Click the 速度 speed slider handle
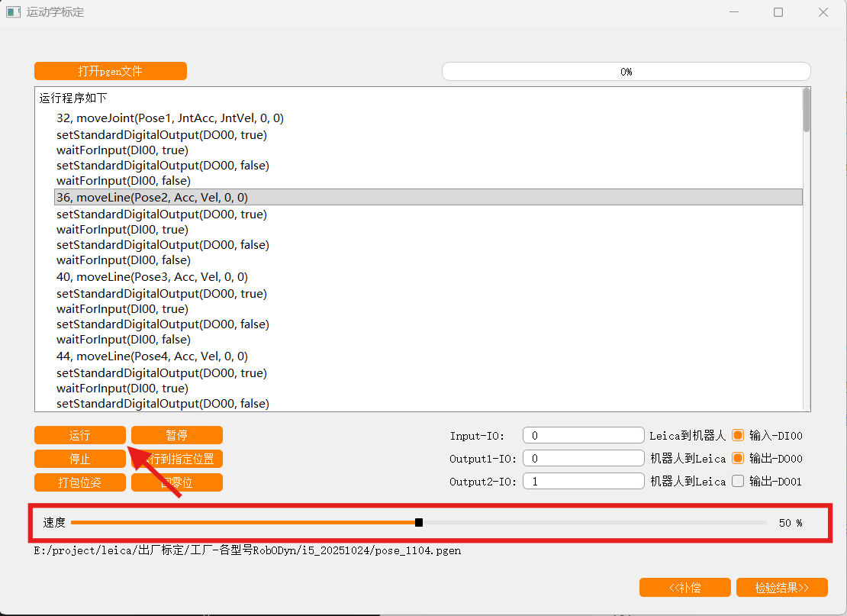The height and width of the screenshot is (616, 847). [418, 522]
